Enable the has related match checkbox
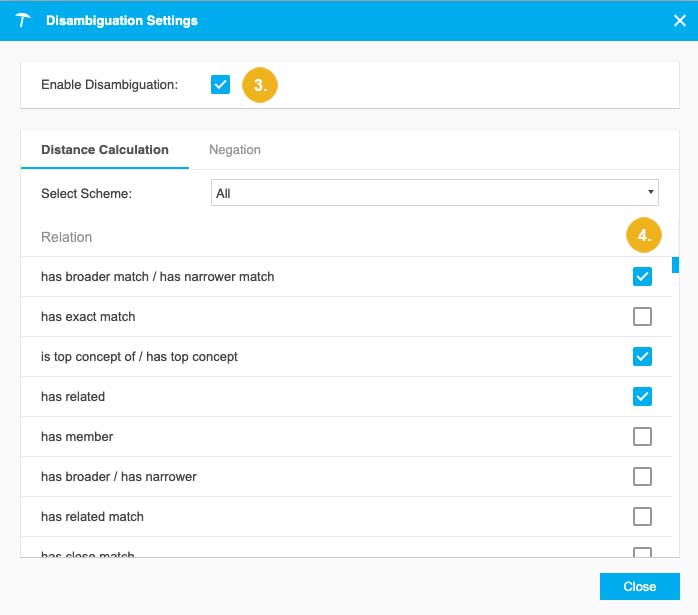Viewport: 698px width, 615px height. 642,517
